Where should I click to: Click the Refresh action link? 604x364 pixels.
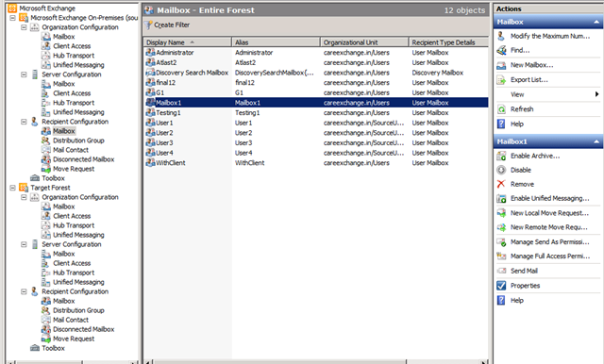522,109
